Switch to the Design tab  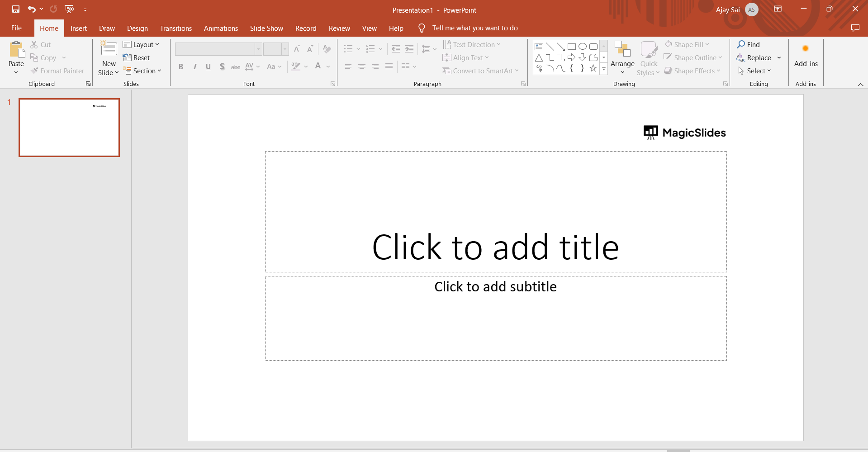(x=137, y=28)
